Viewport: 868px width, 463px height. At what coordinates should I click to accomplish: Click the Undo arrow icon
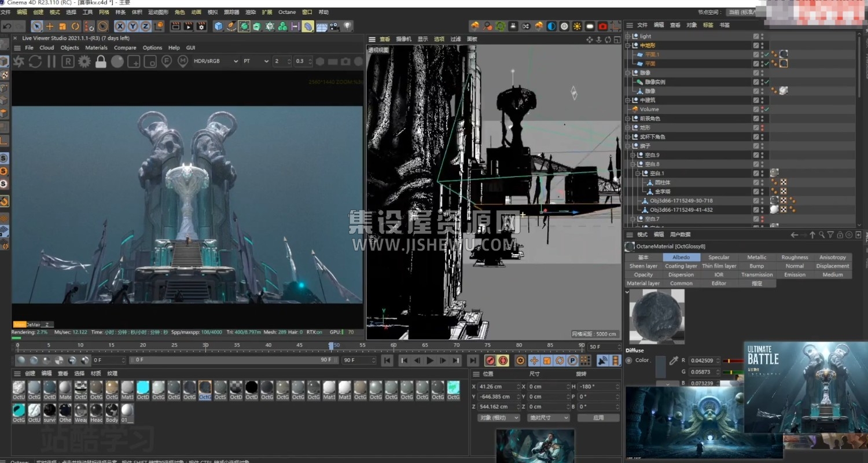pyautogui.click(x=8, y=26)
